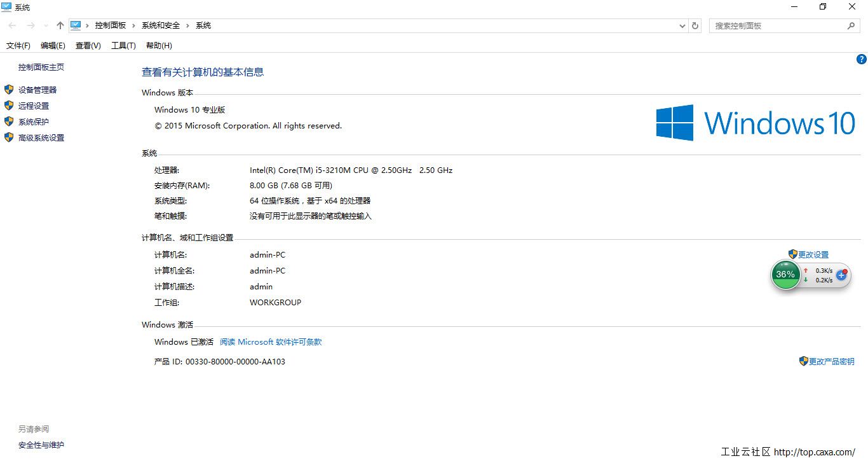Expand the chevron before 控制面板 in the breadcrumb
868x463 pixels.
(x=88, y=25)
